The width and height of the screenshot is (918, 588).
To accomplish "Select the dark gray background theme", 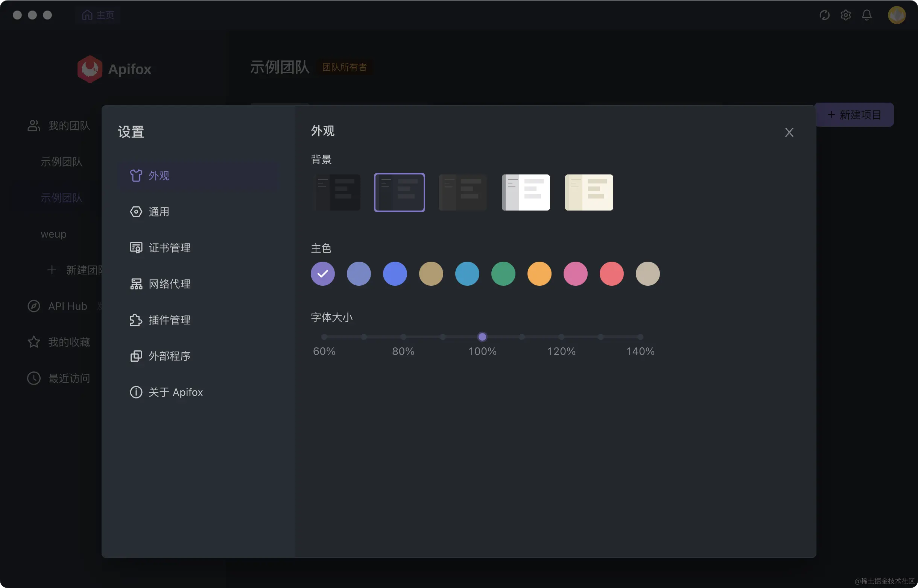I will [x=463, y=192].
